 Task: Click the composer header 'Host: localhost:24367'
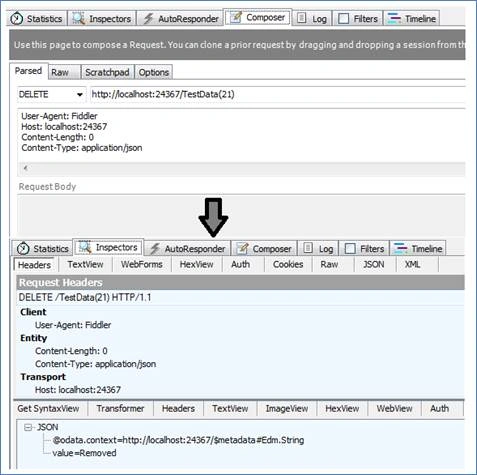tap(64, 127)
